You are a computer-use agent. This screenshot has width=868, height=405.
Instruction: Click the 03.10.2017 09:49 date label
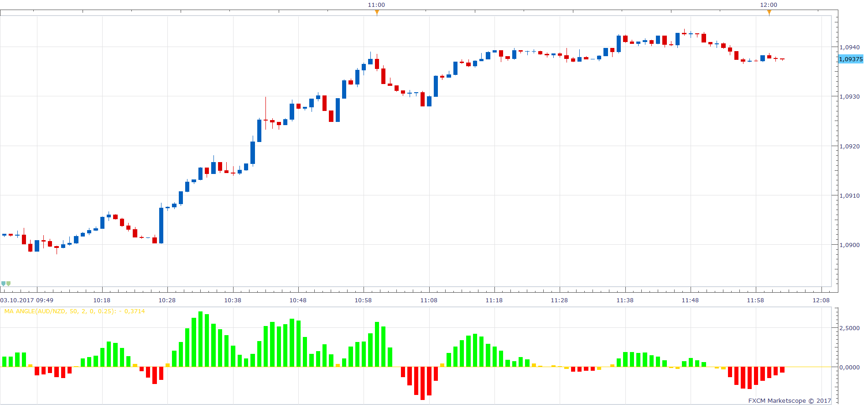click(27, 300)
